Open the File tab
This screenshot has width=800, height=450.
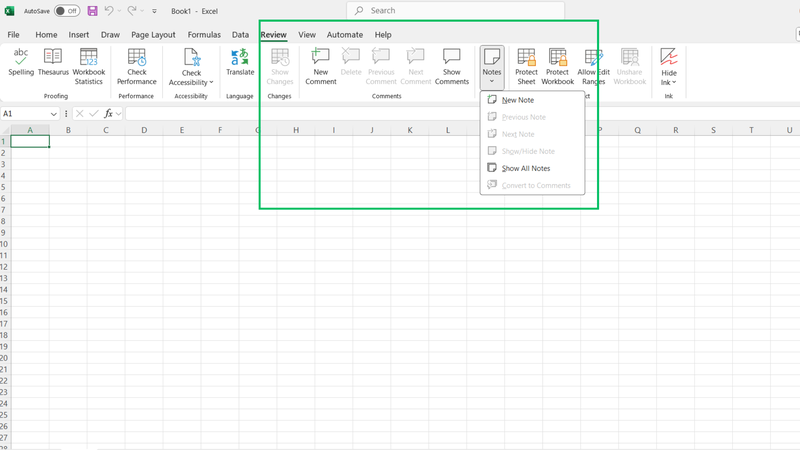[x=13, y=35]
